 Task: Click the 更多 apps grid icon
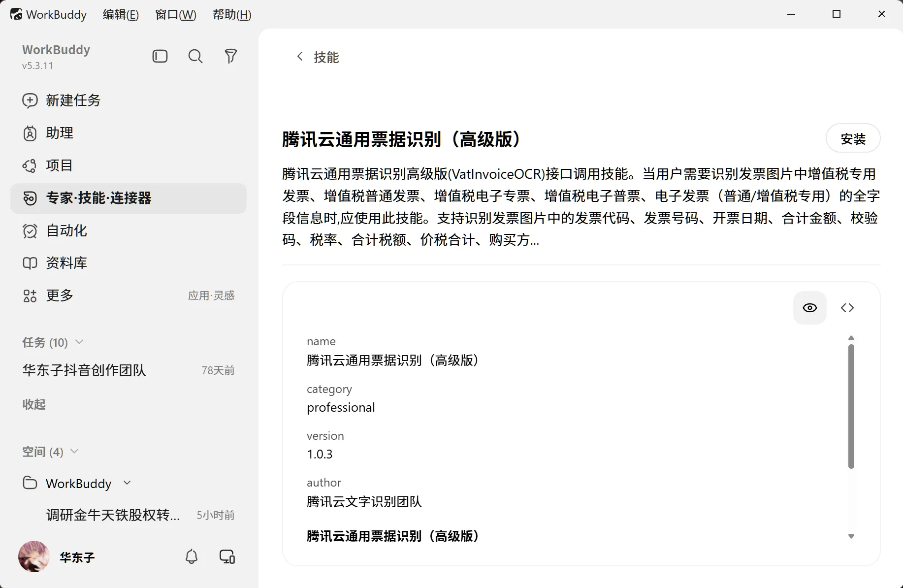click(x=30, y=295)
